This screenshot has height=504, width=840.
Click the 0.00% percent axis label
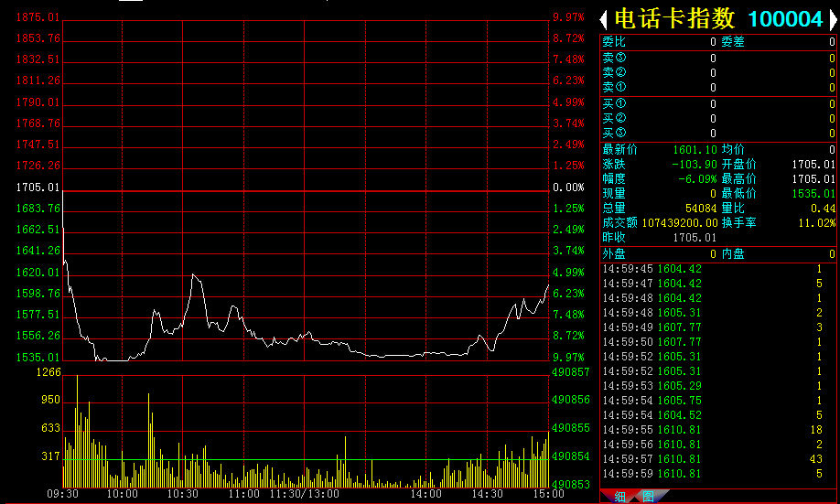(568, 188)
